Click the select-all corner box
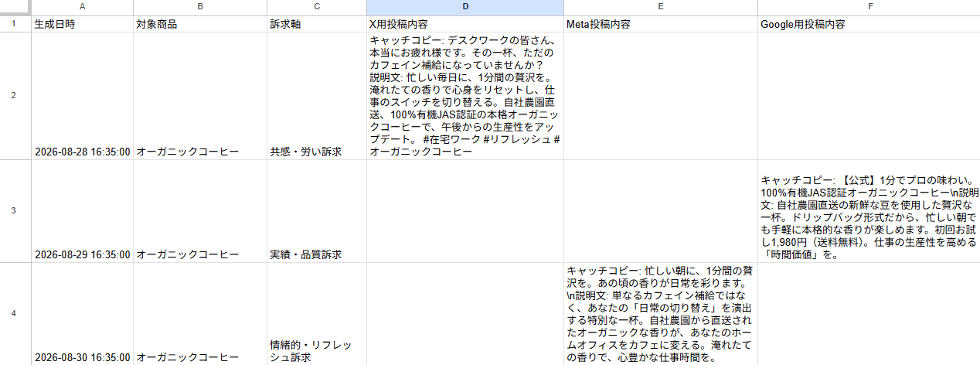The width and height of the screenshot is (980, 365). [x=15, y=7]
